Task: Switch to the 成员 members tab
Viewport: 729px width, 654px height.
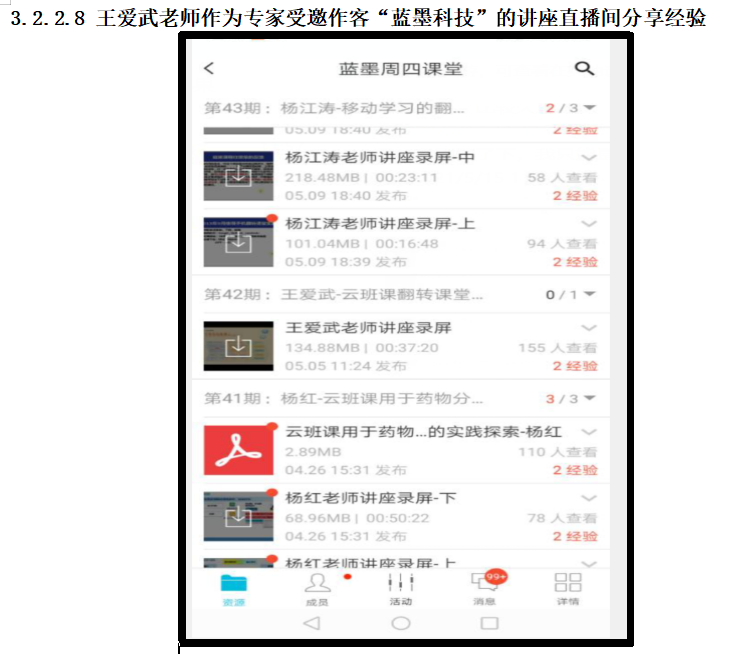Action: pos(317,588)
